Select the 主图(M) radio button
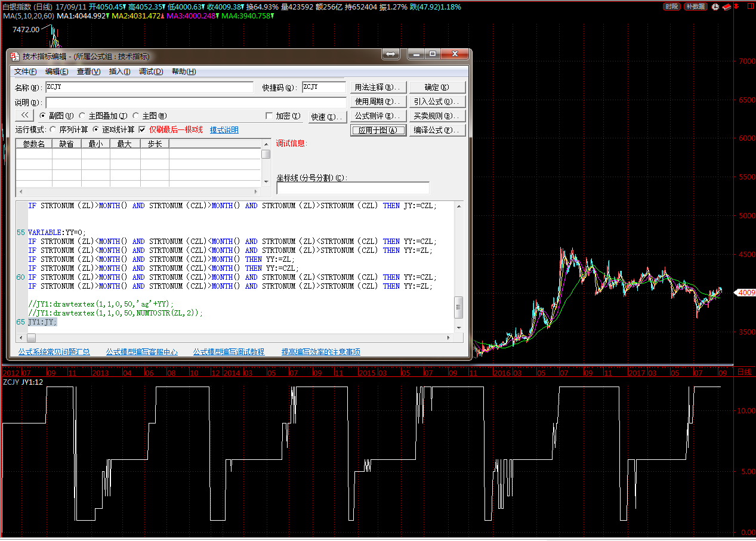The image size is (756, 541). pos(136,116)
